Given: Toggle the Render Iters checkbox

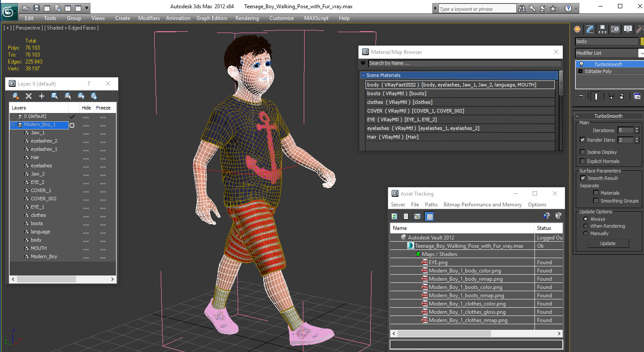Looking at the screenshot, I should coord(582,140).
